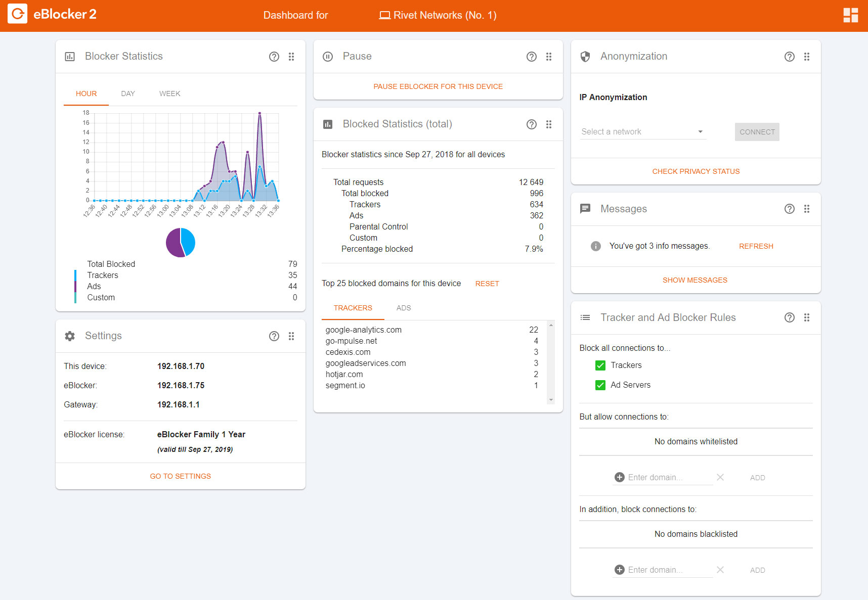Click the Pause card drag handle
The height and width of the screenshot is (600, 868).
(x=549, y=57)
